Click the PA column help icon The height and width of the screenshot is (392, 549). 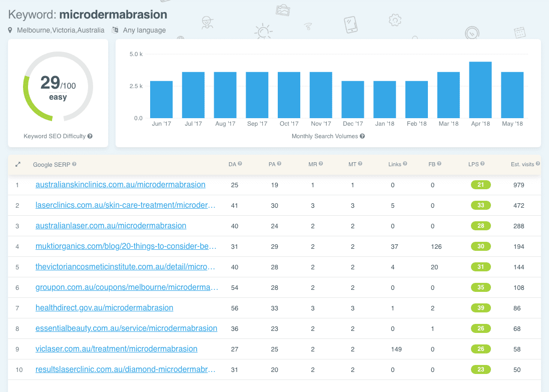point(279,164)
